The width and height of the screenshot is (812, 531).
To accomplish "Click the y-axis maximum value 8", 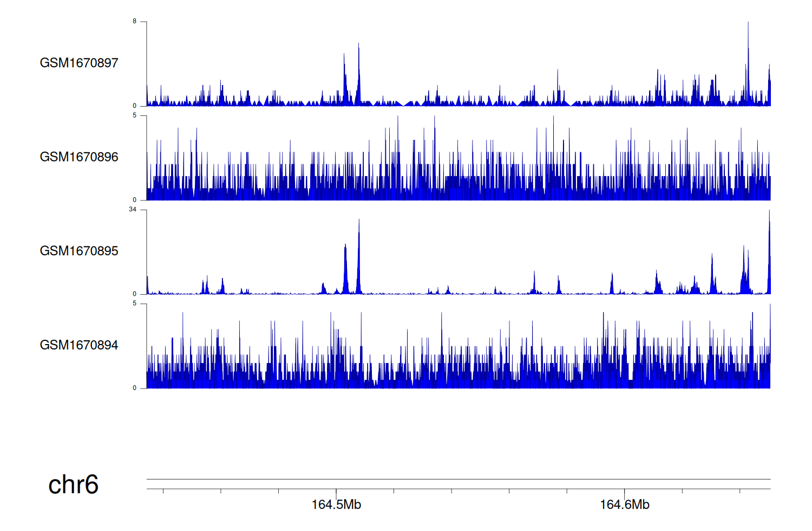I will tap(135, 22).
